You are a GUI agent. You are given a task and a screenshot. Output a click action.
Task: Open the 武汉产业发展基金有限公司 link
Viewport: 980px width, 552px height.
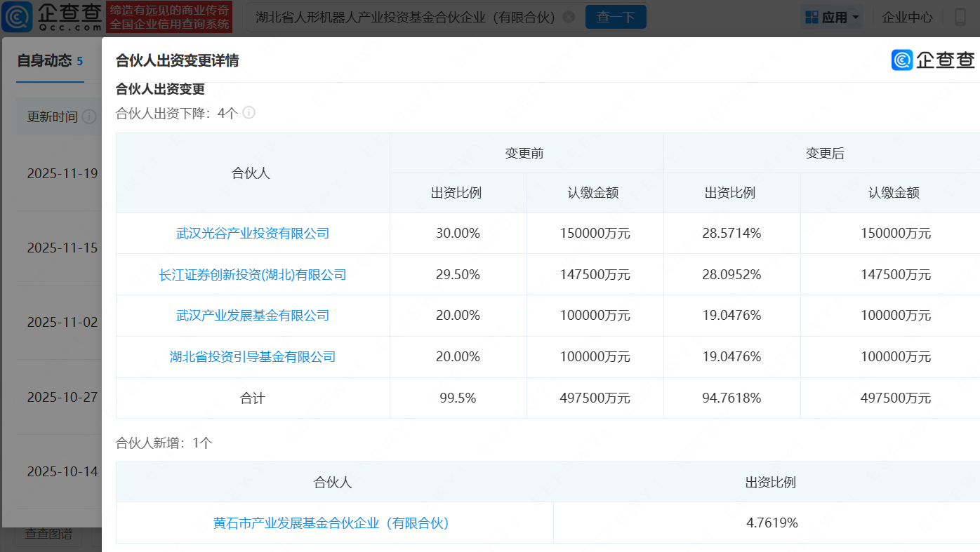(253, 315)
